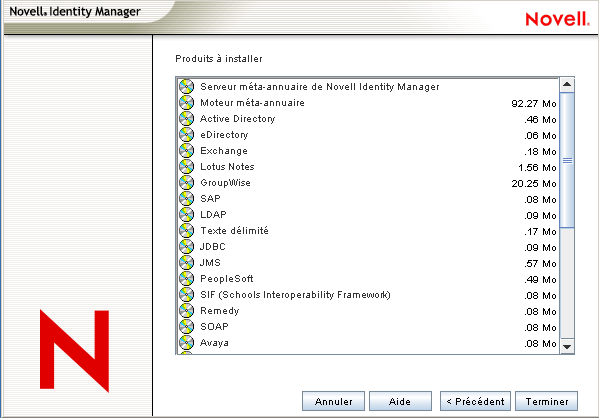Screen dimensions: 599x418
Task: Click the disc icon beside Remedy
Action: click(186, 311)
